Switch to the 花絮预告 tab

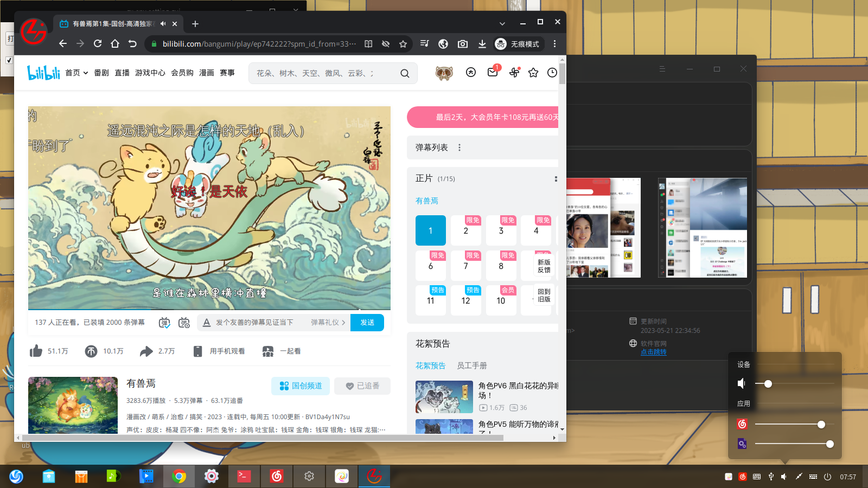coord(431,365)
